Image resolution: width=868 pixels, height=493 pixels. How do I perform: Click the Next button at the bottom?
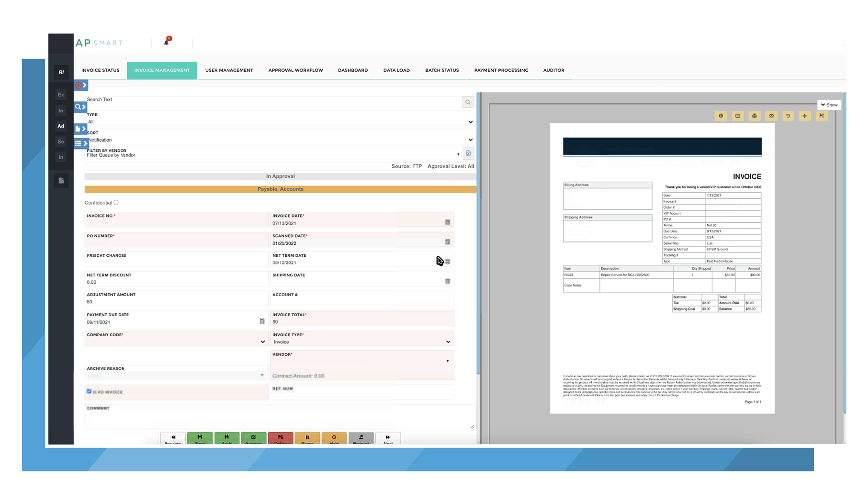(x=388, y=438)
